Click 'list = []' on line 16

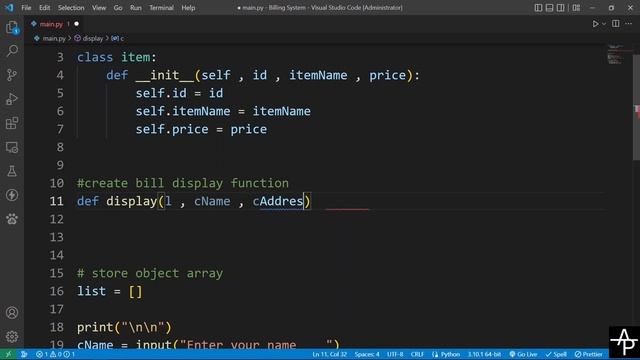pos(110,291)
